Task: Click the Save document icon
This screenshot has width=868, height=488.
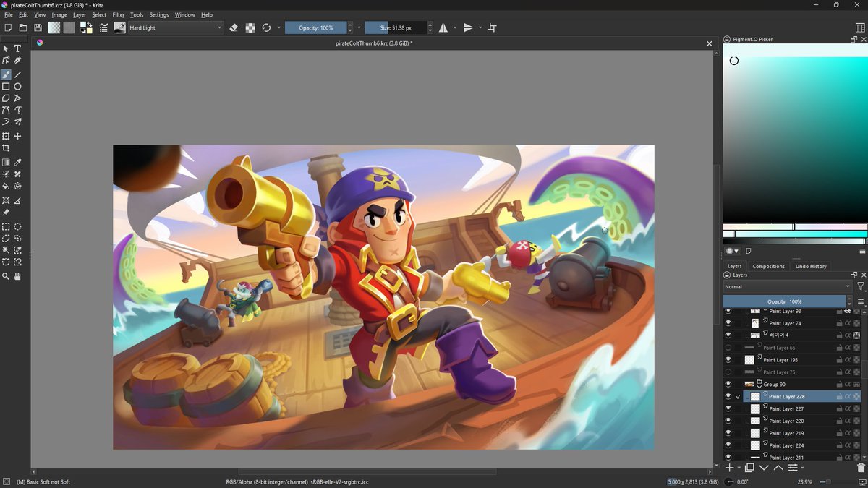Action: [x=38, y=27]
